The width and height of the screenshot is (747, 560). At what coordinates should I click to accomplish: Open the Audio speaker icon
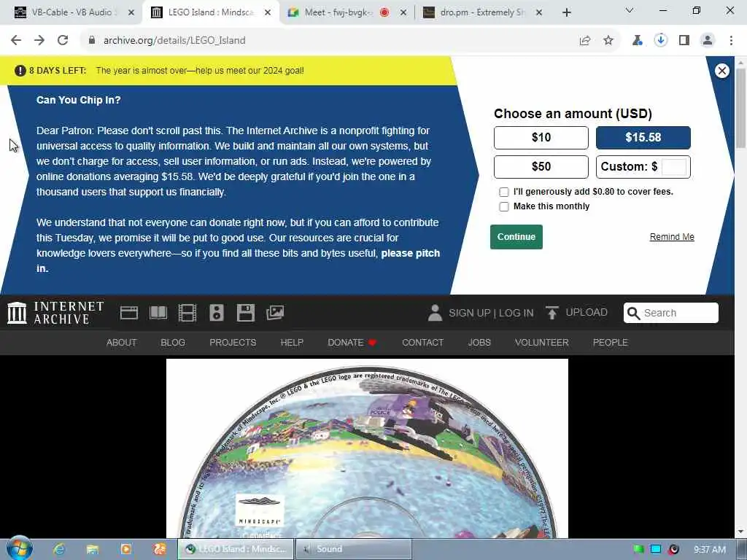(216, 313)
